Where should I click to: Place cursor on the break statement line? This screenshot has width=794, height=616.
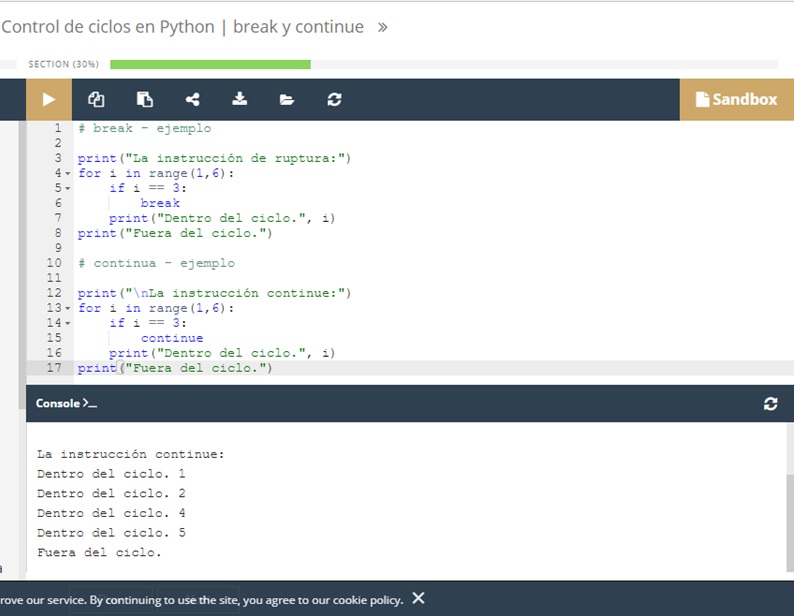[x=160, y=203]
